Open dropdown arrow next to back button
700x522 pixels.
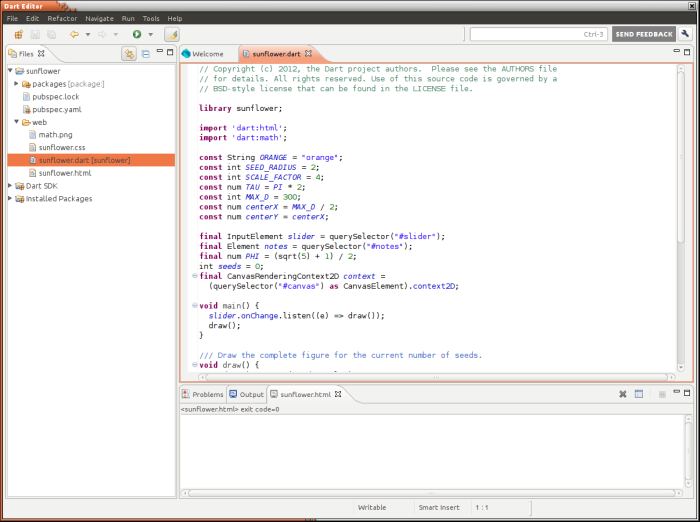tap(88, 34)
